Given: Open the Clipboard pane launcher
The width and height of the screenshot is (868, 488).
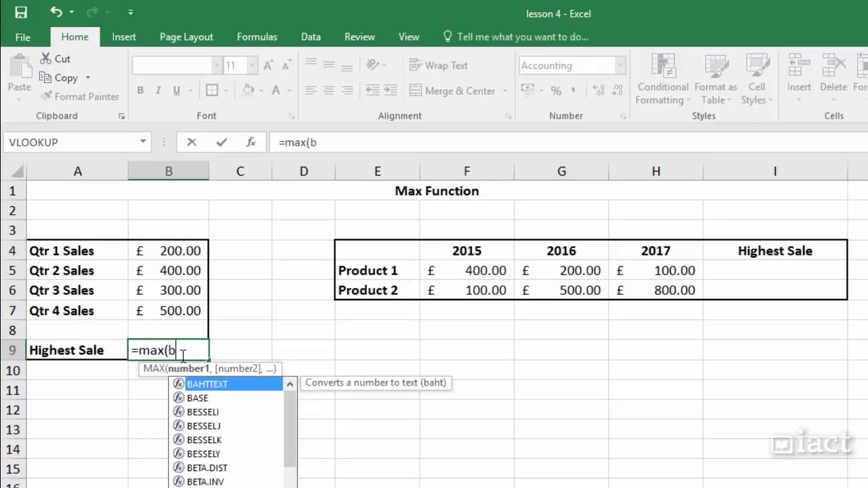Looking at the screenshot, I should tap(121, 117).
